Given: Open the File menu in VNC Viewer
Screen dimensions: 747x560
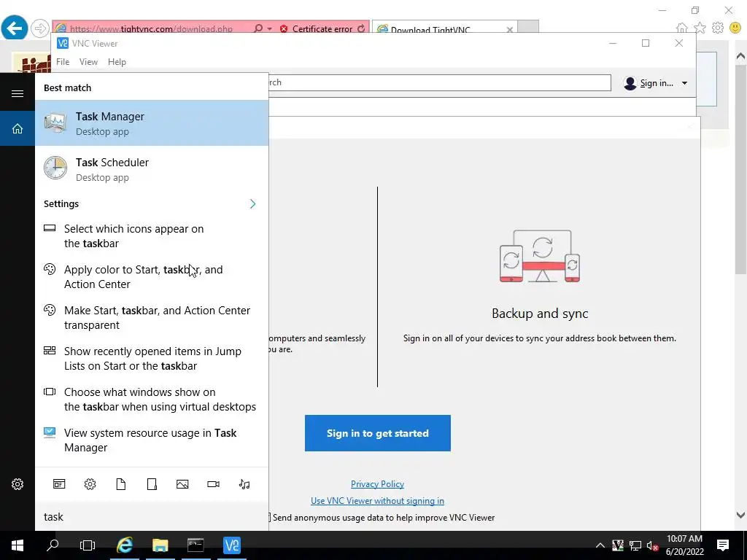Looking at the screenshot, I should tap(63, 62).
